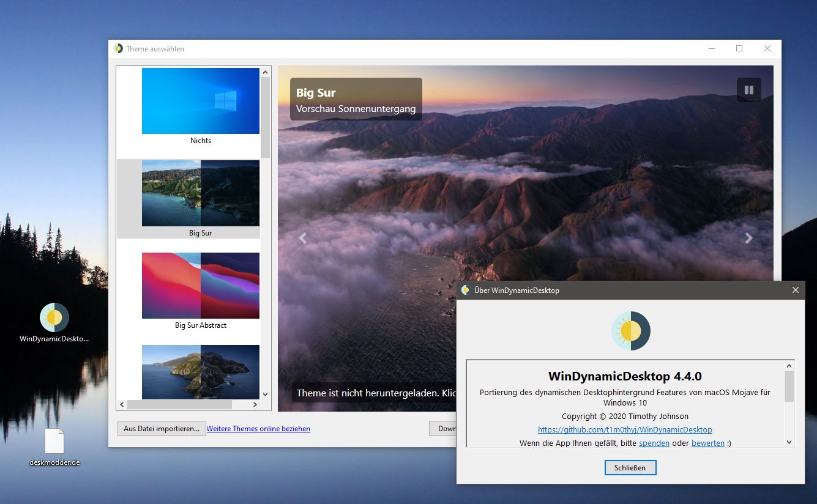This screenshot has width=817, height=504.
Task: Click the theme list vertical scrollbar thumb
Action: pyautogui.click(x=266, y=117)
